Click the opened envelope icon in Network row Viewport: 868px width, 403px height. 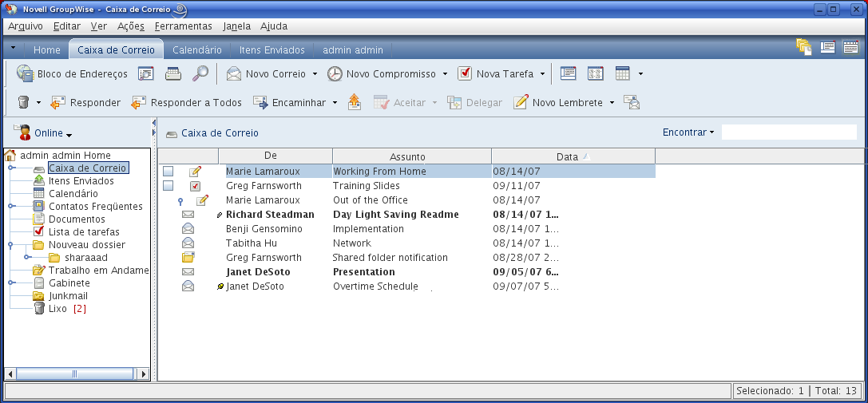(x=188, y=243)
